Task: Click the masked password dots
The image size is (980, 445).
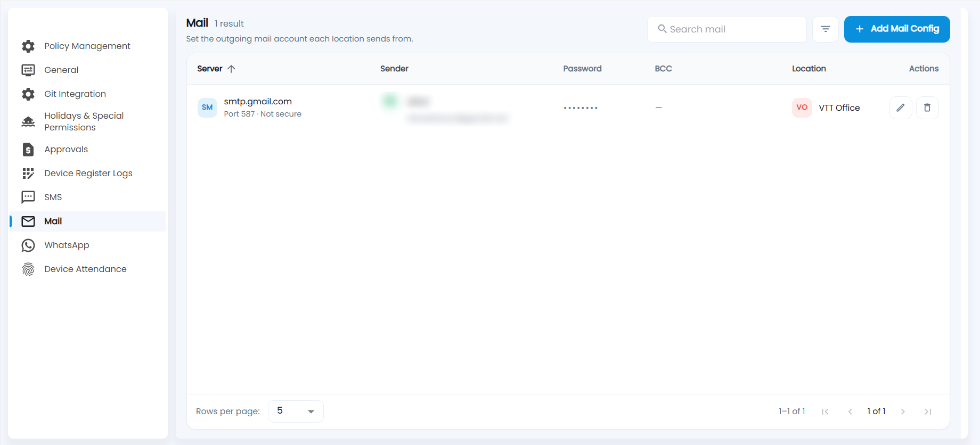Action: click(581, 108)
